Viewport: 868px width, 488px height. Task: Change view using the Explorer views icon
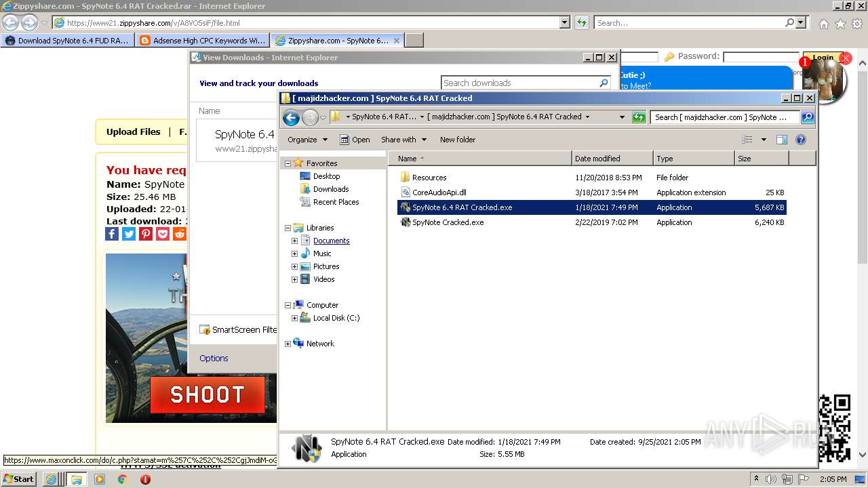747,140
